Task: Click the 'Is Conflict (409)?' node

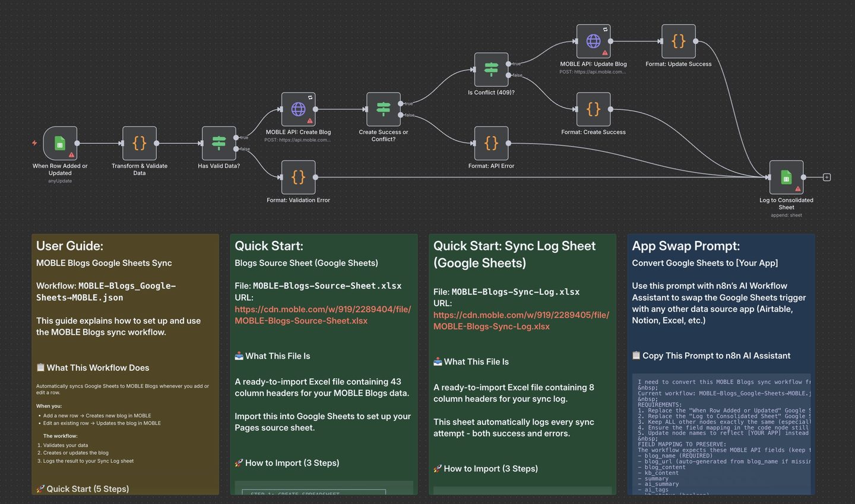Action: (x=491, y=69)
